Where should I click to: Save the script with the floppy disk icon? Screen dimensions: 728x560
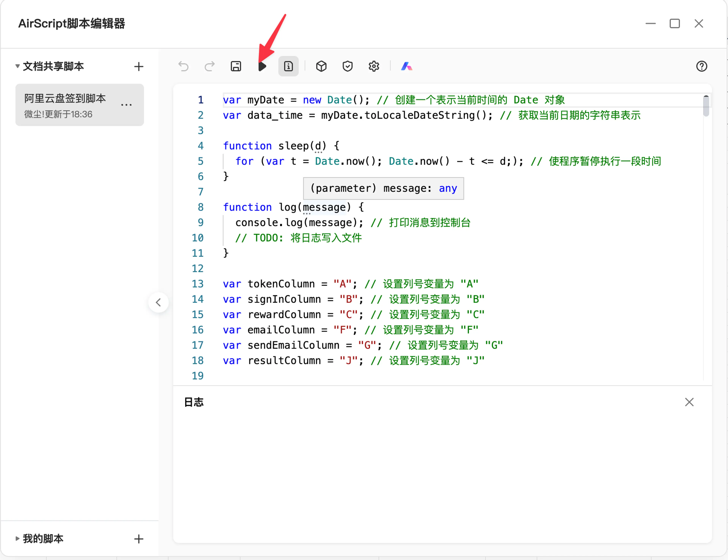236,66
